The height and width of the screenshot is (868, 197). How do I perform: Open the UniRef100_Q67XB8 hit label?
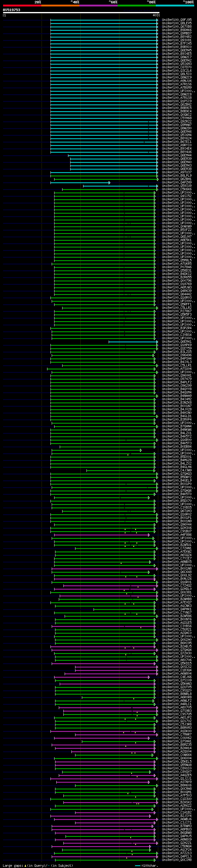click(x=177, y=26)
